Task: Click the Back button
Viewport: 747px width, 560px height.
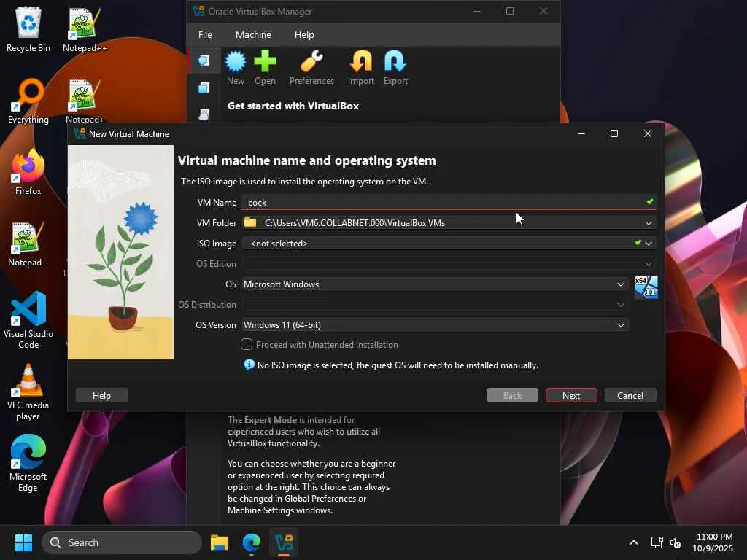Action: point(512,396)
